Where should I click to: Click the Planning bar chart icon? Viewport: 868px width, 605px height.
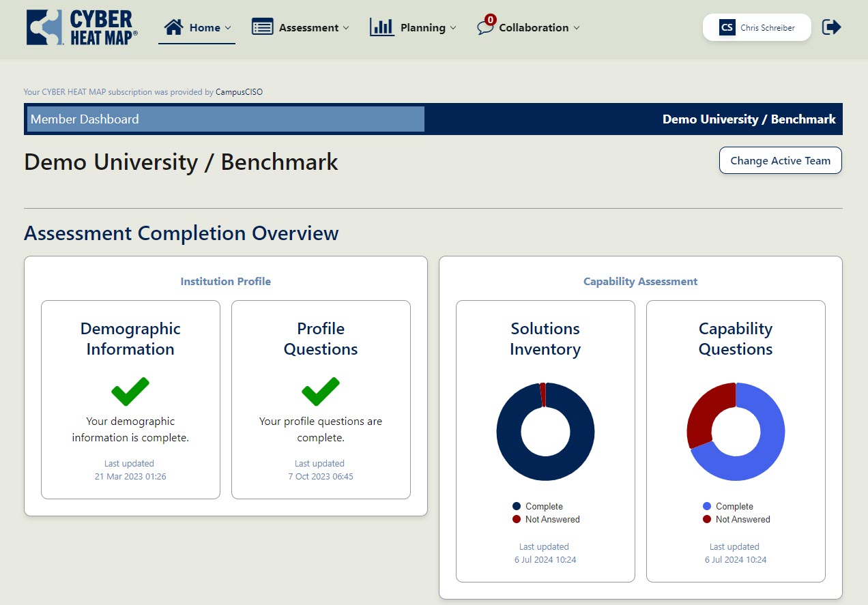[382, 27]
